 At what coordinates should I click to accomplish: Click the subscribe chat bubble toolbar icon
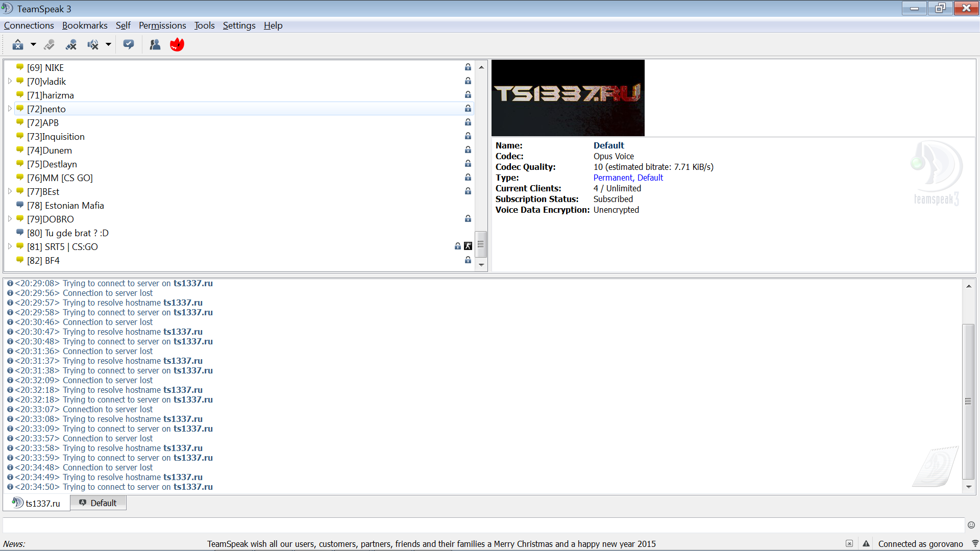[x=129, y=45]
